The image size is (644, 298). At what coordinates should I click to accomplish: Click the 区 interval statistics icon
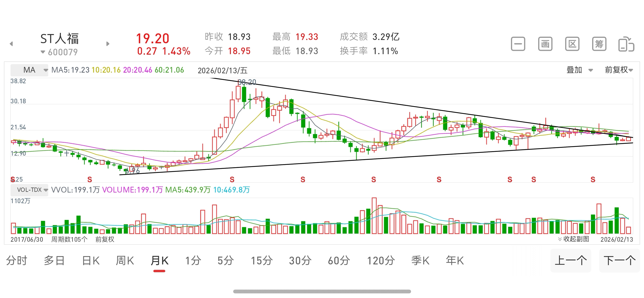[572, 44]
